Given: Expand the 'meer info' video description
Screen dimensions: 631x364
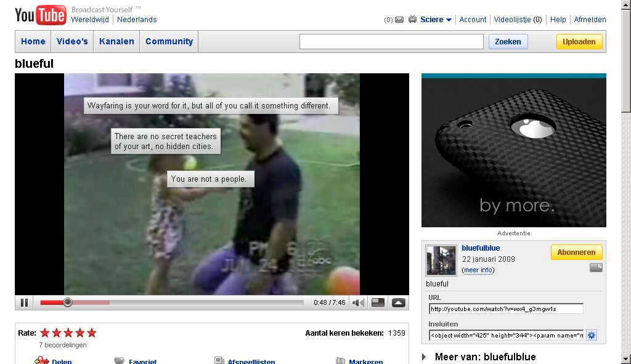Looking at the screenshot, I should tap(478, 270).
